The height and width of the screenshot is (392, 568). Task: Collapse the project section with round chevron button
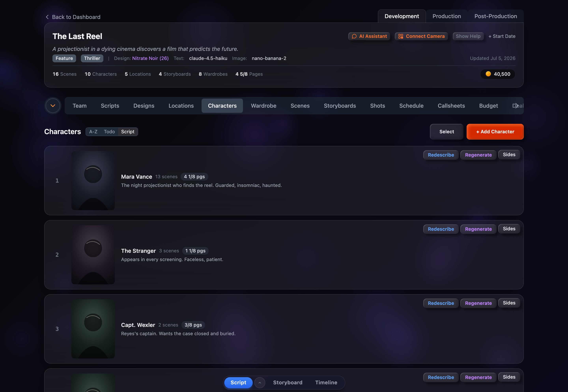point(53,106)
